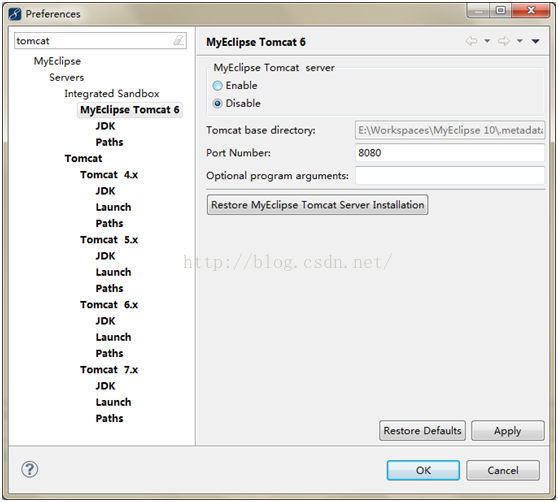Open Paths under Tomcat 6.x
This screenshot has width=558, height=502.
pos(109,353)
